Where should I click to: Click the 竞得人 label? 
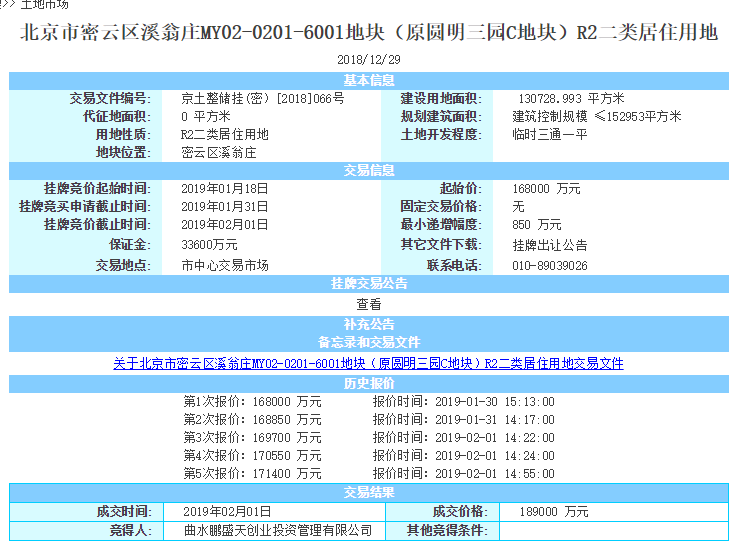coord(130,531)
